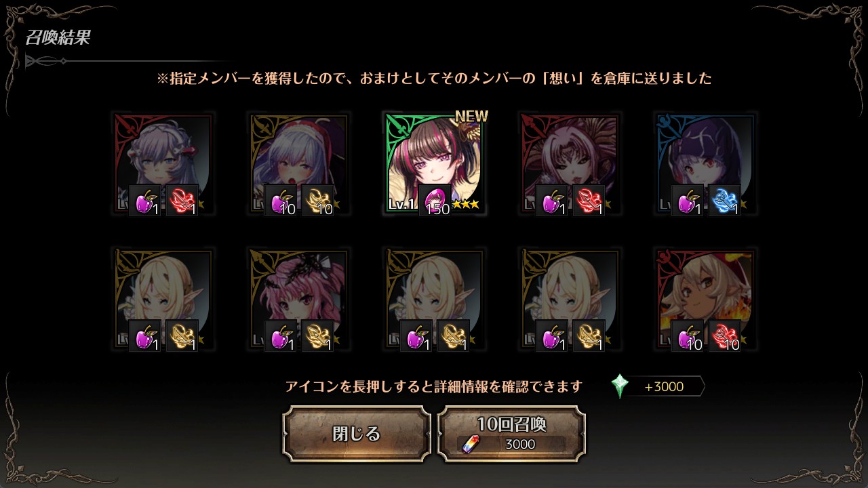Select the red-framed pink-haired card in top row
The width and height of the screenshot is (868, 488).
(570, 163)
